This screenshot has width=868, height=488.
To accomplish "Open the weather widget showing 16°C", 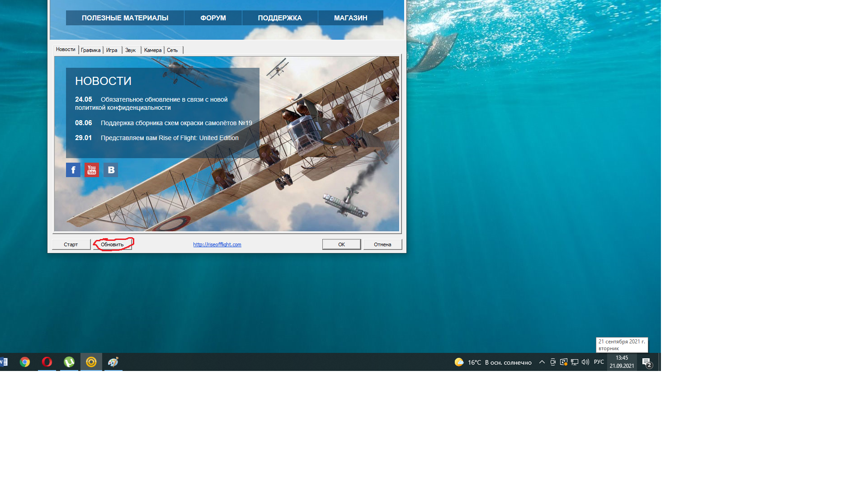I will pos(493,362).
